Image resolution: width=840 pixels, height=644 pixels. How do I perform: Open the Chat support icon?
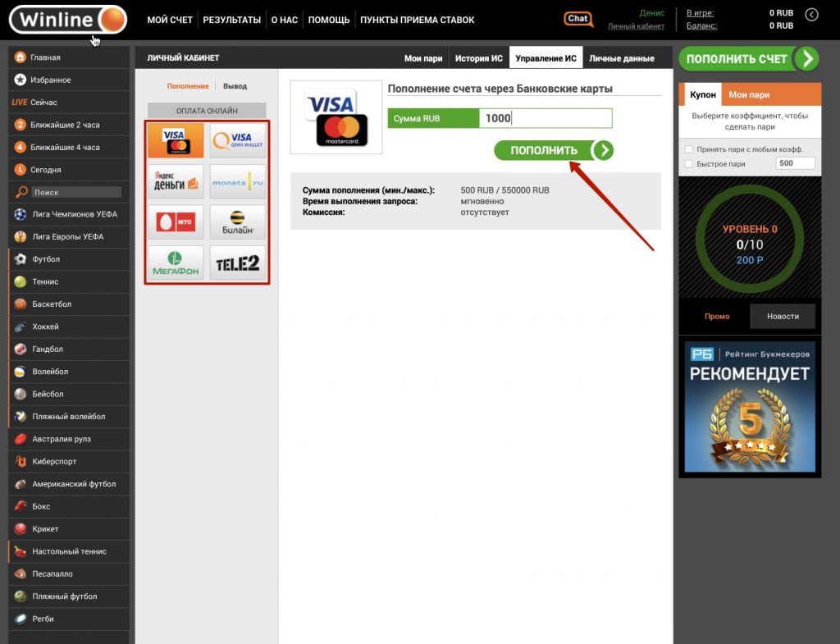pos(578,19)
